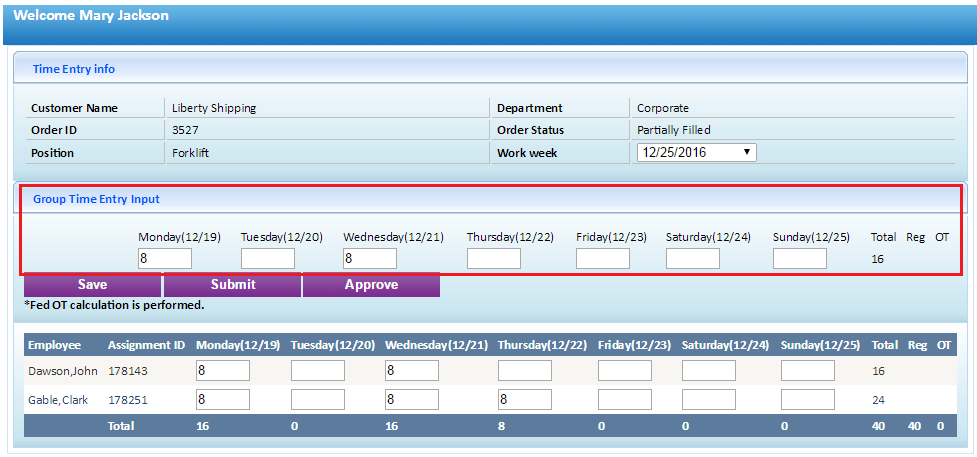Image resolution: width=977 pixels, height=457 pixels.
Task: Click the Fed OT calculation note
Action: coord(114,305)
